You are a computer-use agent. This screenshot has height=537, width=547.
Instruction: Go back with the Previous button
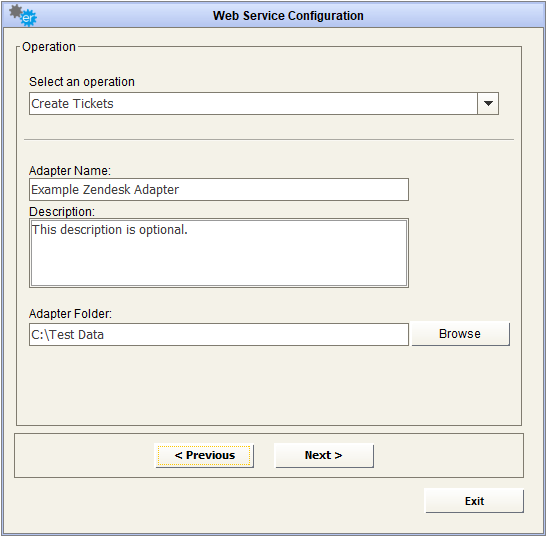coord(204,455)
